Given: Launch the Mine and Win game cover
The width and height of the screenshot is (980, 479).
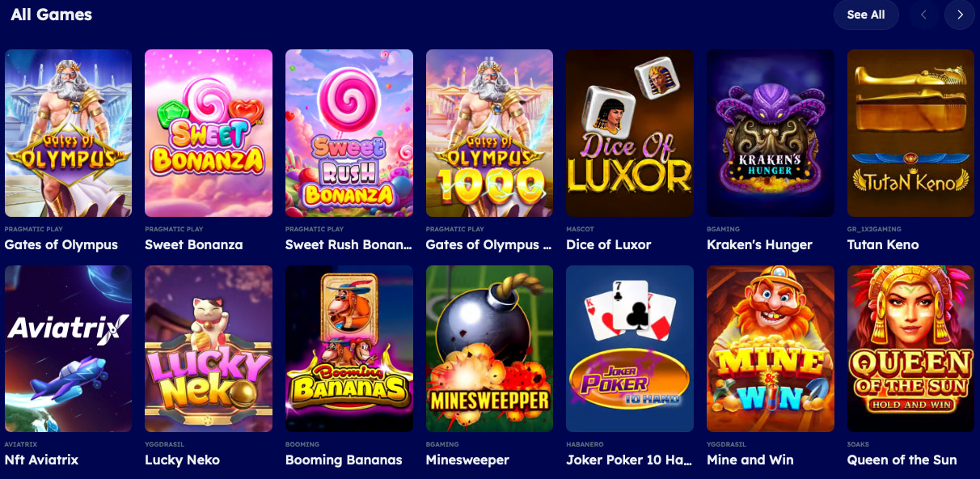Looking at the screenshot, I should coord(771,349).
